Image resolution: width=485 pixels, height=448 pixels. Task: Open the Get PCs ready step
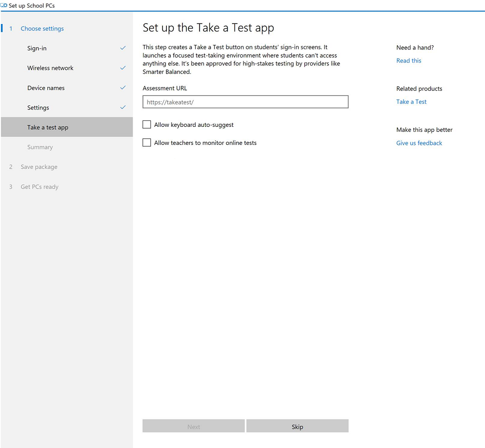[39, 187]
